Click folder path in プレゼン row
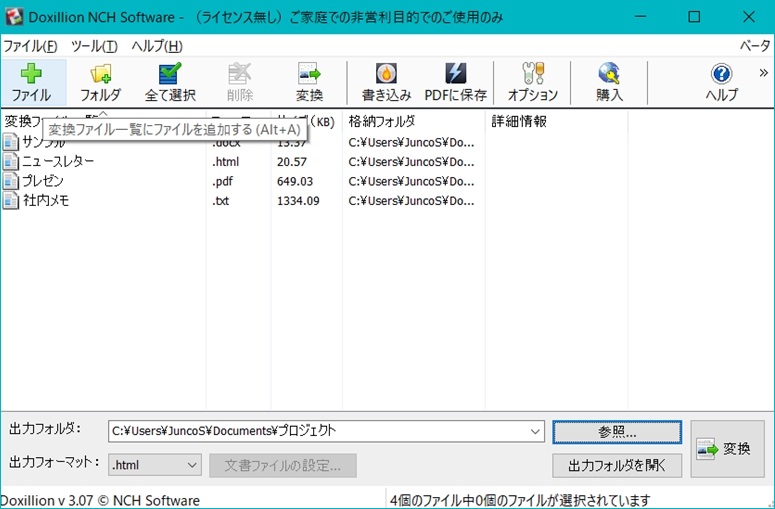This screenshot has height=509, width=775. 411,181
